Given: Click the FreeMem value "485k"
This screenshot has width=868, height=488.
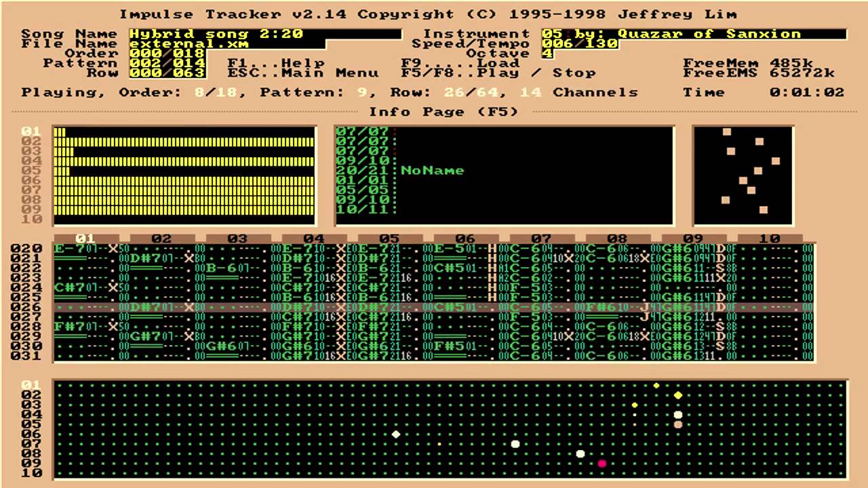Looking at the screenshot, I should coord(791,63).
